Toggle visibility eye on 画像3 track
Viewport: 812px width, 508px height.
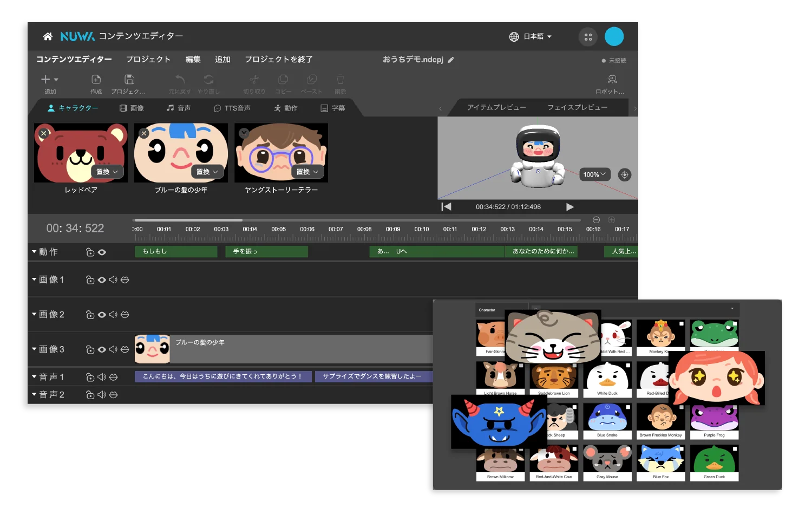(x=102, y=350)
